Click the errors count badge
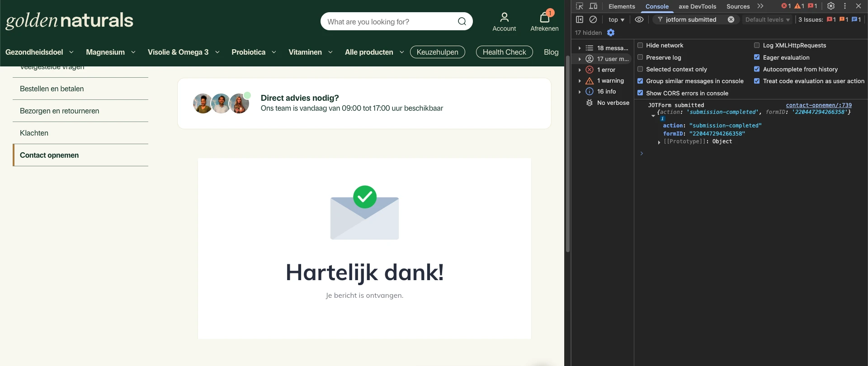Viewport: 868px width, 366px height. 786,6
